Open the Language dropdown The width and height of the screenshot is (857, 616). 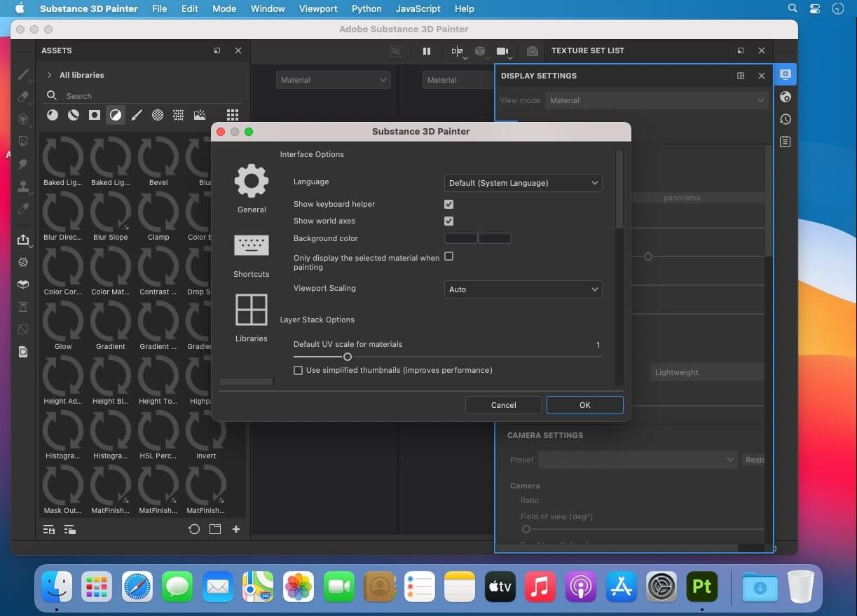click(523, 183)
